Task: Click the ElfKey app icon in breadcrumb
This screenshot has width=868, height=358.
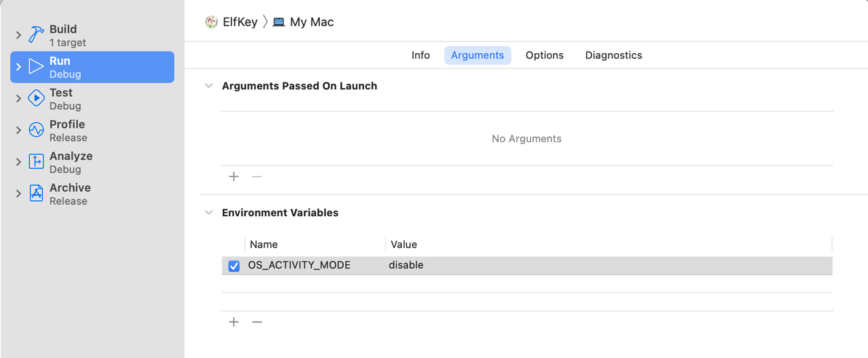Action: (x=212, y=22)
